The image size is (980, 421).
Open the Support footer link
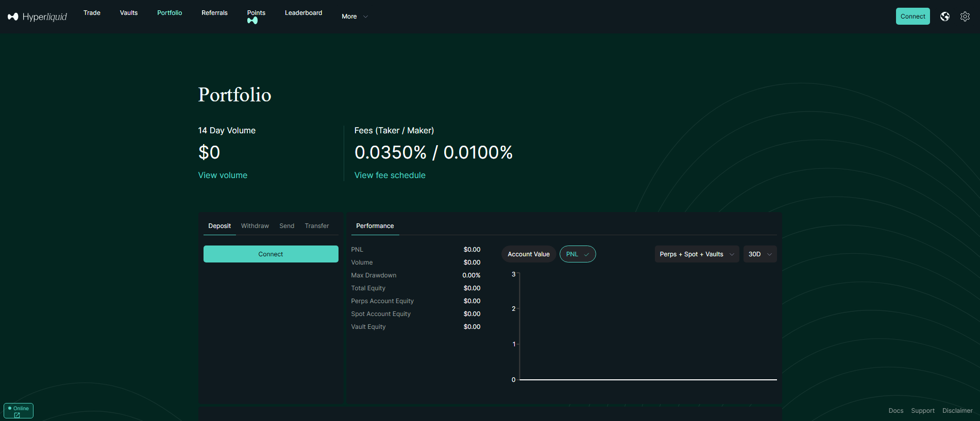pyautogui.click(x=923, y=411)
